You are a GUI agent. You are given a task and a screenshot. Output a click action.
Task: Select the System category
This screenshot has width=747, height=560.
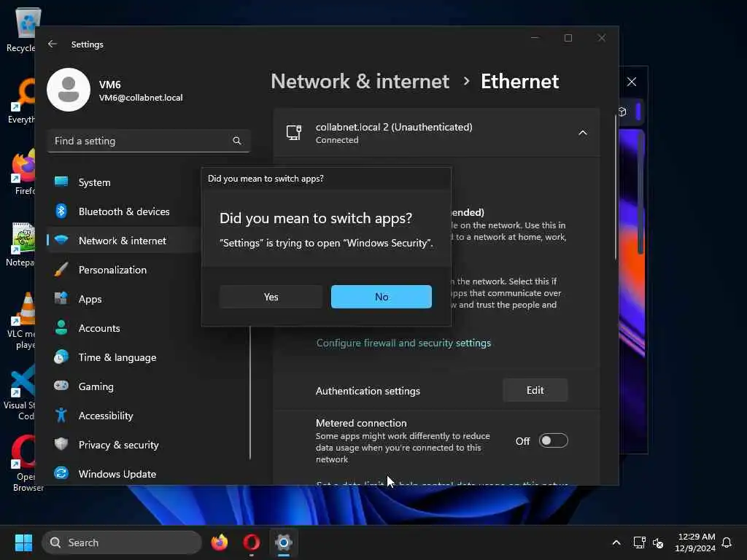(123, 182)
